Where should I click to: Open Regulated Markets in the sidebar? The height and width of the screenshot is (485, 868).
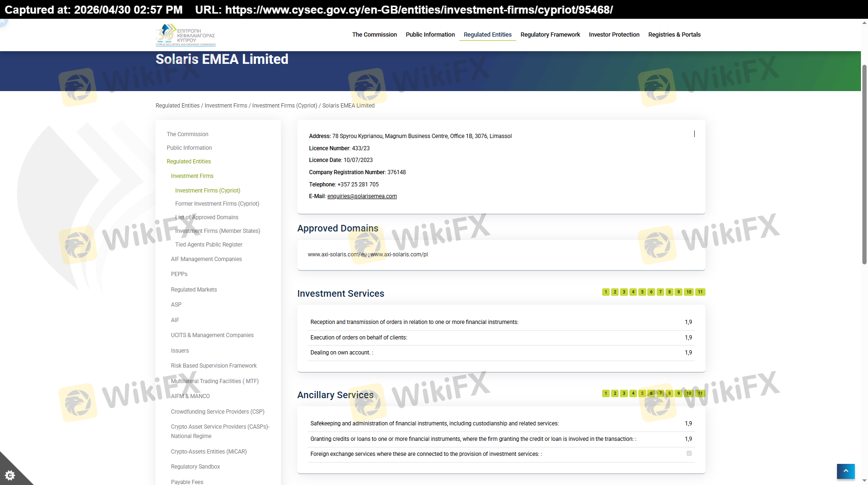click(x=194, y=290)
